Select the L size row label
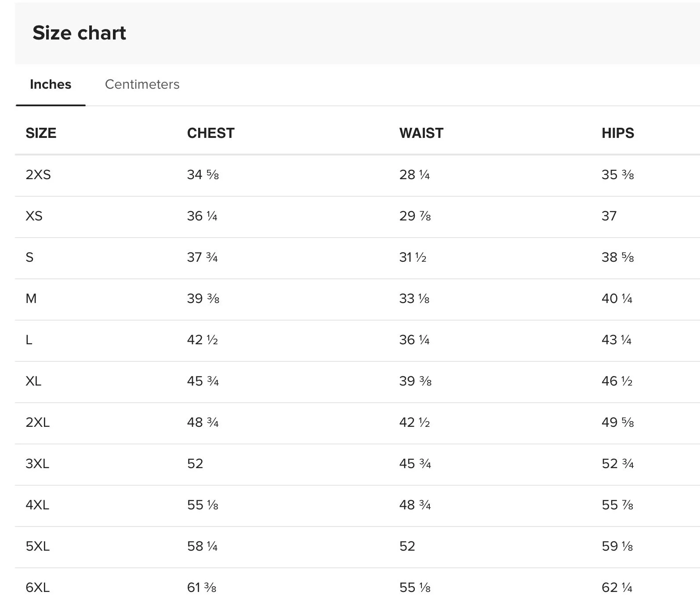 point(29,340)
